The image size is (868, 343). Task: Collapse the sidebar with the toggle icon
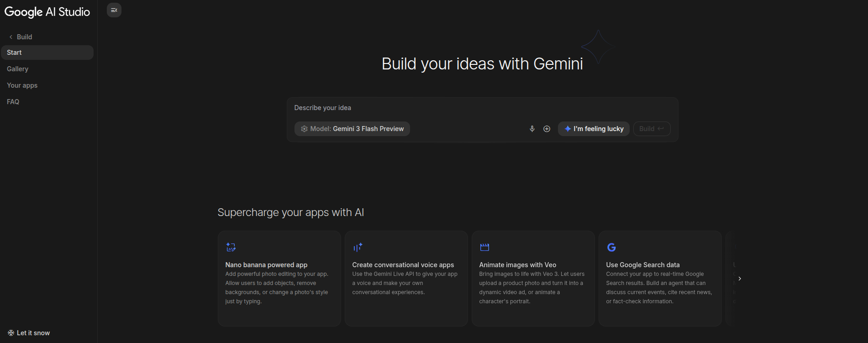(114, 10)
